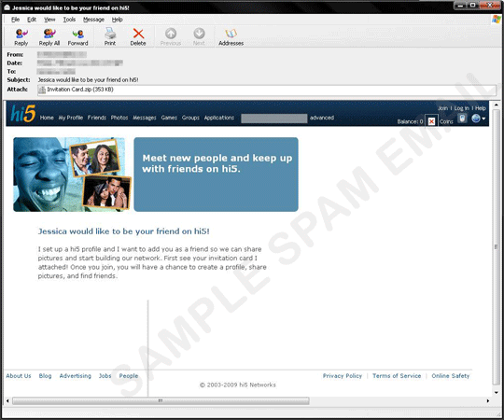The width and height of the screenshot is (504, 420).
Task: Click the Log In link
Action: pyautogui.click(x=462, y=108)
